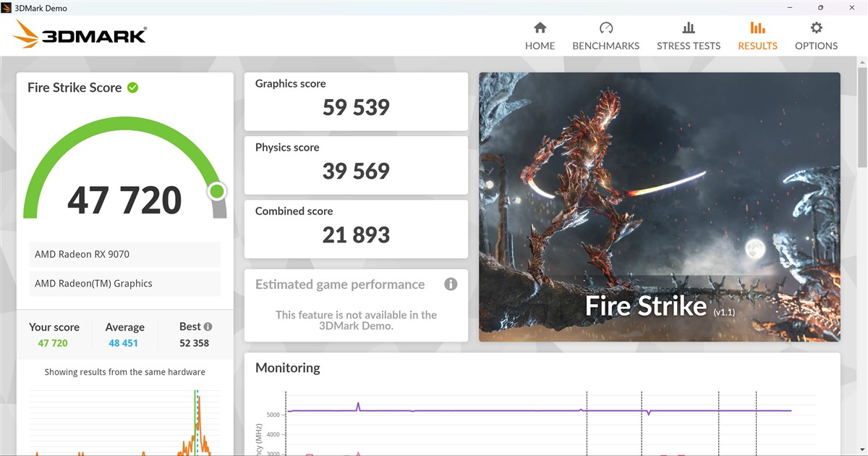Screen dimensions: 868x456
Task: Select the STRESS TESTS text label
Action: pyautogui.click(x=688, y=46)
